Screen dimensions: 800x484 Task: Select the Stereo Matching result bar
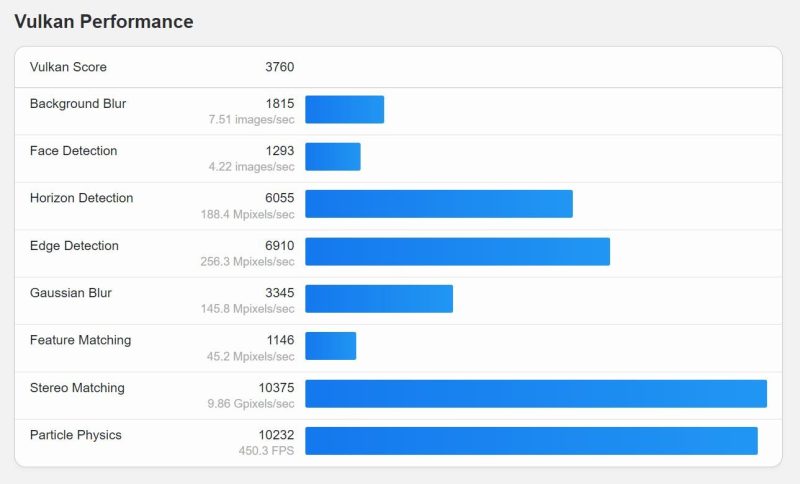pos(535,394)
